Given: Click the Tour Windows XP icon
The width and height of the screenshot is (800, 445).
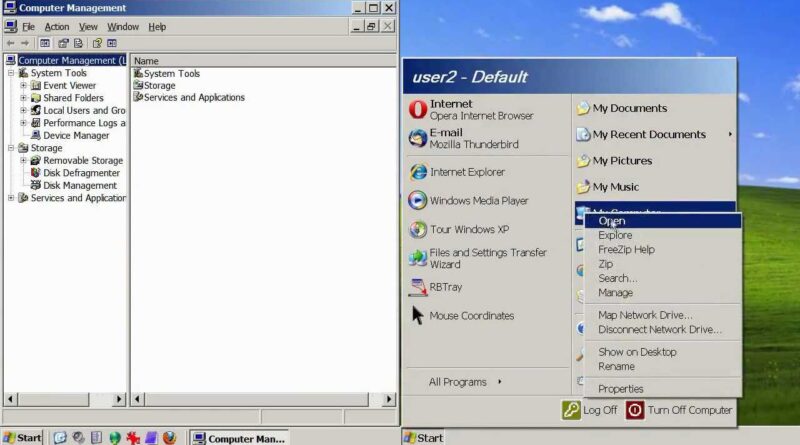Looking at the screenshot, I should (418, 229).
